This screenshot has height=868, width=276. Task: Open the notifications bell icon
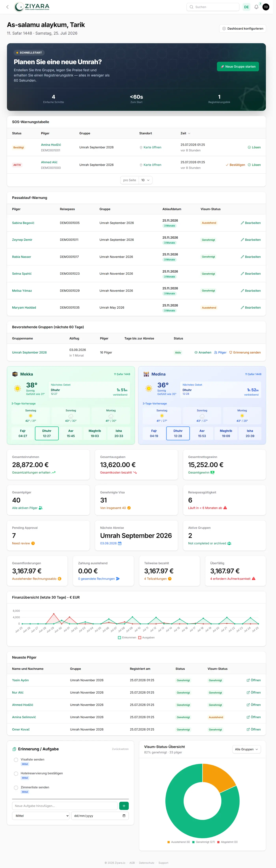point(256,7)
